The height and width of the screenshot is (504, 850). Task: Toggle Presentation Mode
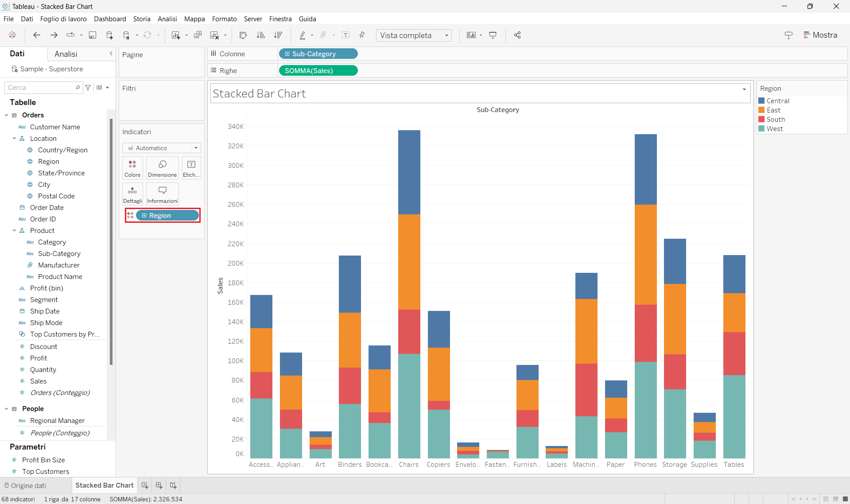pos(493,35)
